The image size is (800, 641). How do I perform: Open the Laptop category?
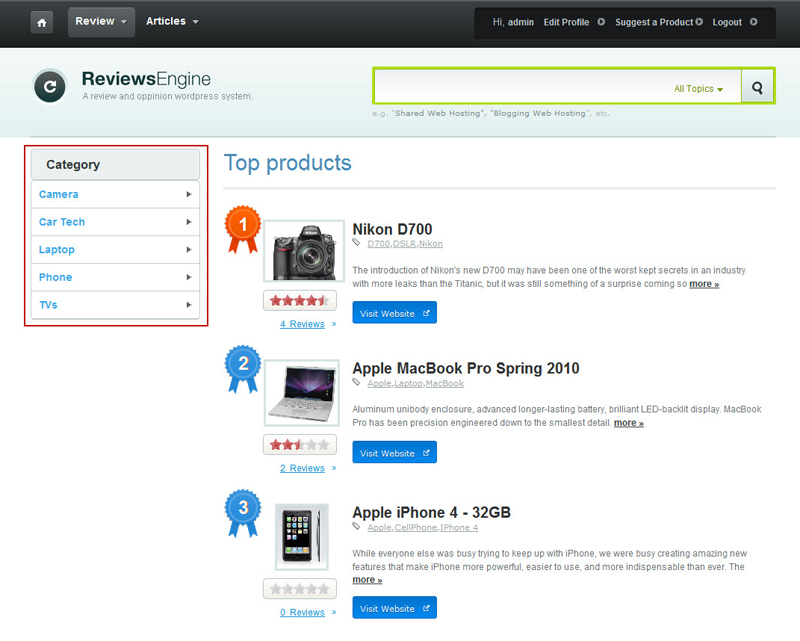pyautogui.click(x=57, y=250)
